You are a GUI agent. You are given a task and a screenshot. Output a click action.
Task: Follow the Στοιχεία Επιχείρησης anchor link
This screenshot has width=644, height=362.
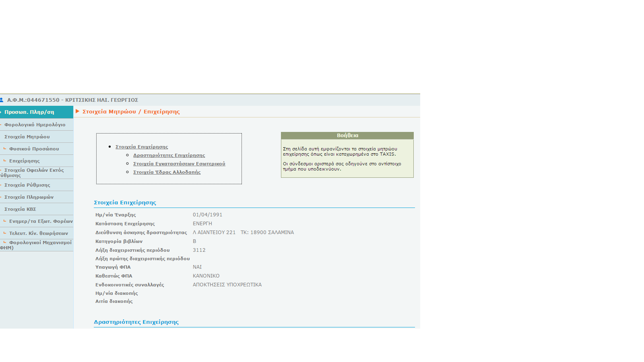142,147
